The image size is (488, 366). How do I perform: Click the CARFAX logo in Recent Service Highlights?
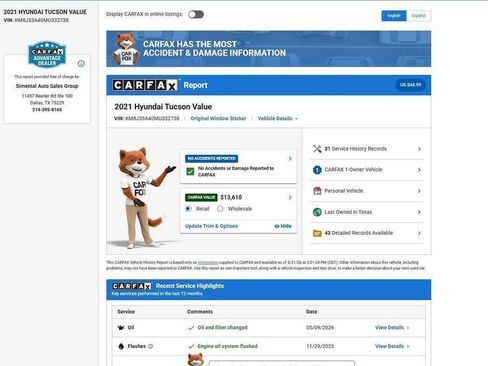click(x=132, y=286)
